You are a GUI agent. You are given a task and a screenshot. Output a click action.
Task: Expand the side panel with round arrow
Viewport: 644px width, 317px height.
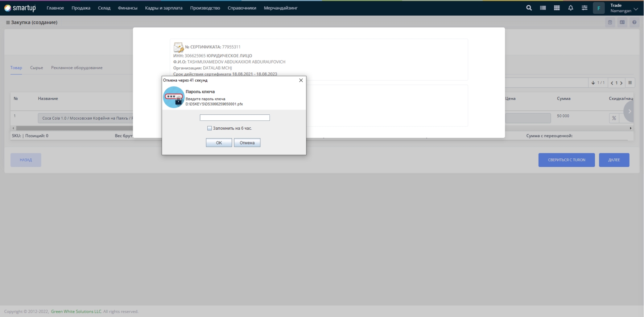pos(629,112)
